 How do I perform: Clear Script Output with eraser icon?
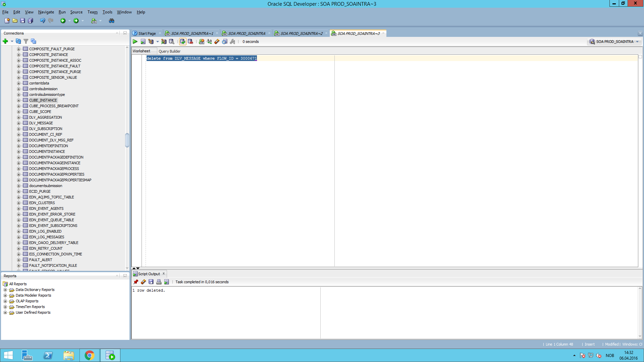[x=144, y=282]
